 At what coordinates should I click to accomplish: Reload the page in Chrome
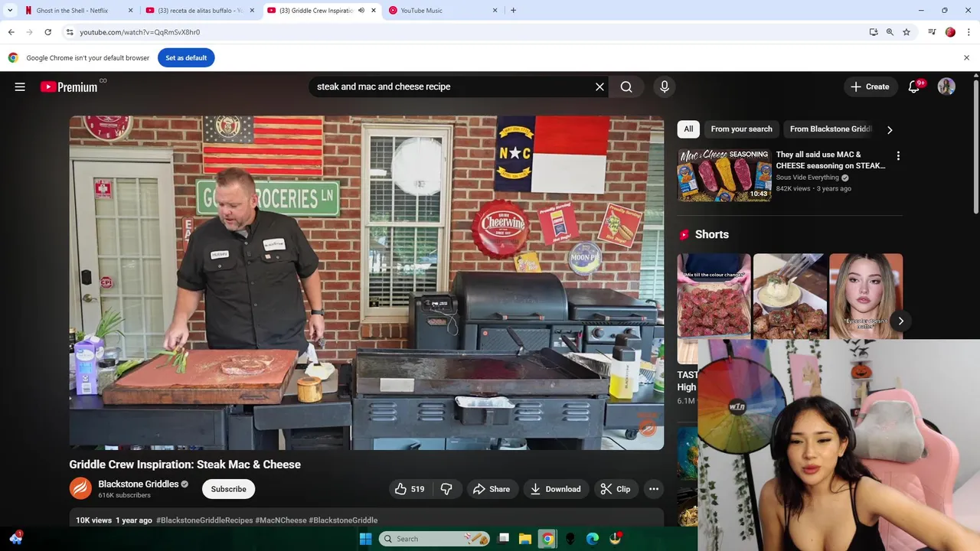pyautogui.click(x=47, y=32)
